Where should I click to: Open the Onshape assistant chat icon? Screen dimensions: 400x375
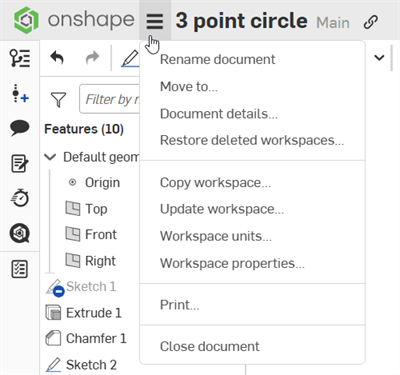(x=20, y=233)
